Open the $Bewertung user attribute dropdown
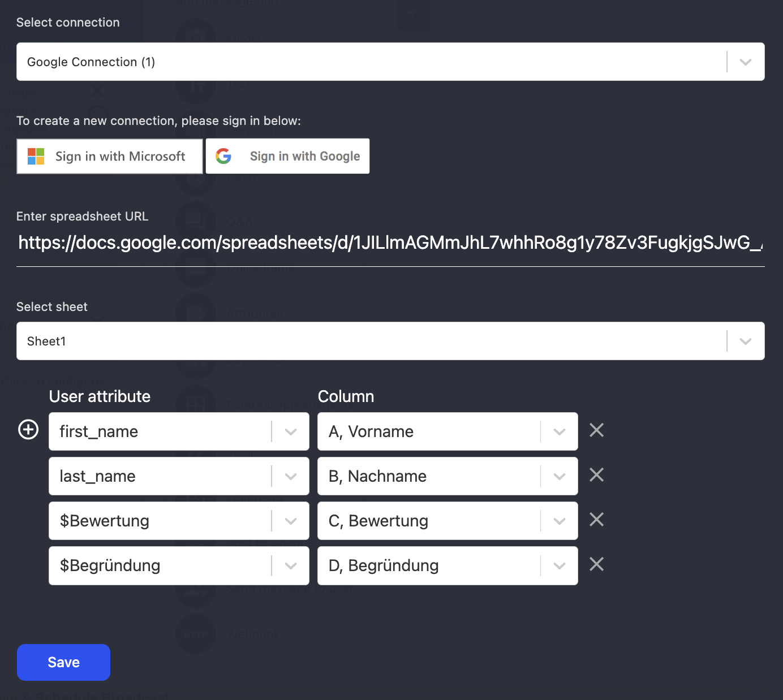The height and width of the screenshot is (700, 783). (179, 521)
